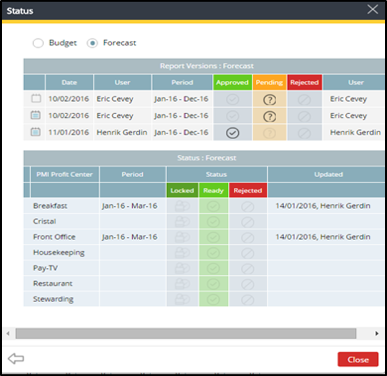The image size is (387, 376).
Task: Click the scrollbar right arrow
Action: [x=377, y=333]
